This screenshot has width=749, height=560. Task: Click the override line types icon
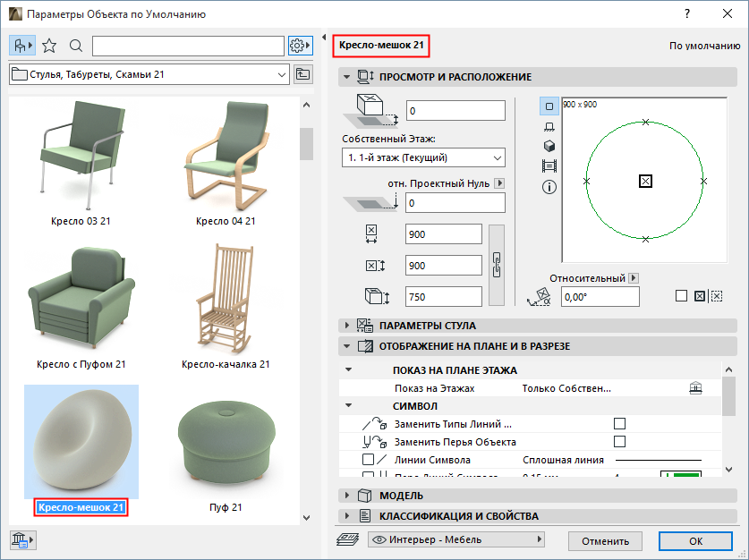374,424
